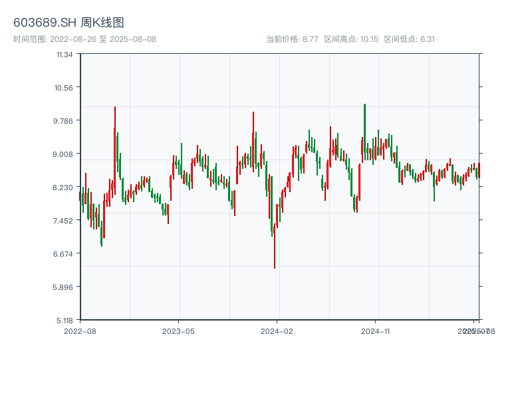Image resolution: width=532 pixels, height=399 pixels.
Task: Click the interval high label 区间高点: 10.15
Action: [351, 39]
